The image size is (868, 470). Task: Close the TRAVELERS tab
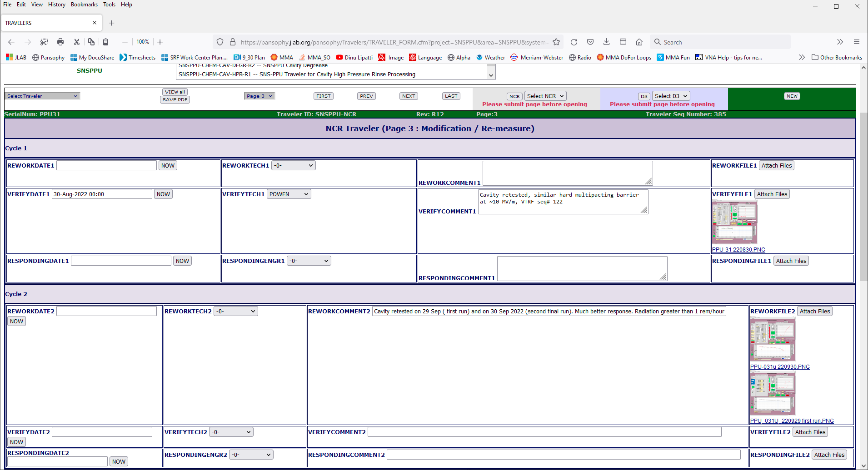pos(95,23)
